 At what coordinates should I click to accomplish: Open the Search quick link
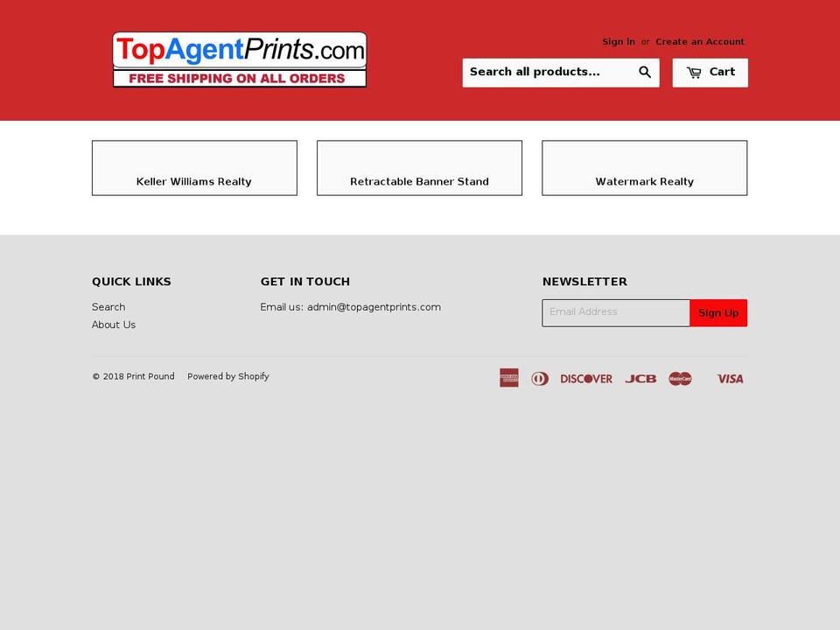(108, 307)
